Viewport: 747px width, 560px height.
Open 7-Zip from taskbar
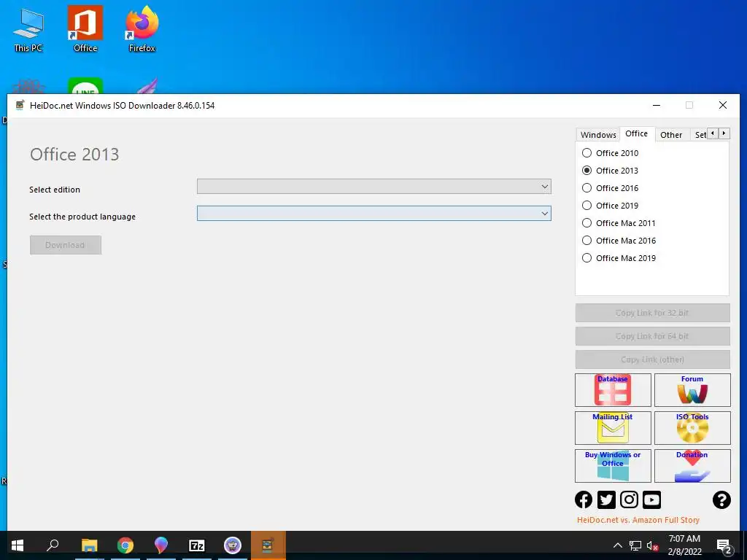coord(197,545)
